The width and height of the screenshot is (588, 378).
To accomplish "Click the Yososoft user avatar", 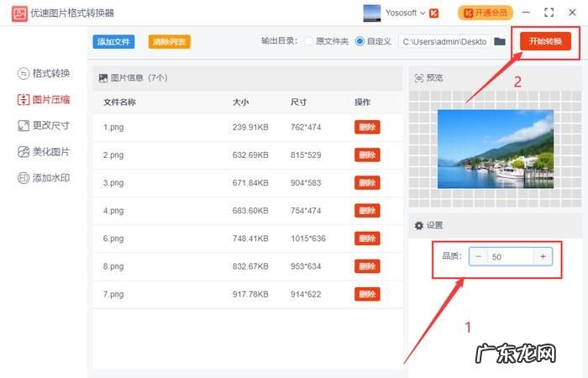I will [371, 13].
